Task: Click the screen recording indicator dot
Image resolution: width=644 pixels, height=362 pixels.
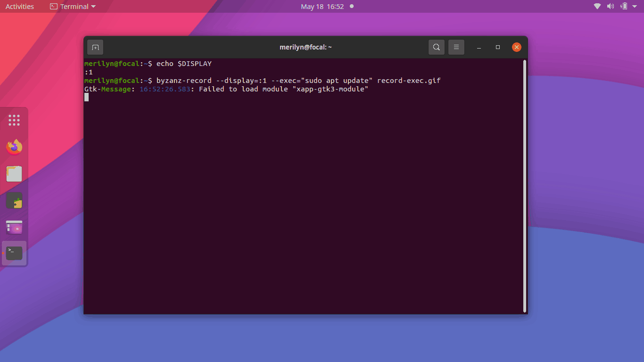Action: pyautogui.click(x=351, y=7)
